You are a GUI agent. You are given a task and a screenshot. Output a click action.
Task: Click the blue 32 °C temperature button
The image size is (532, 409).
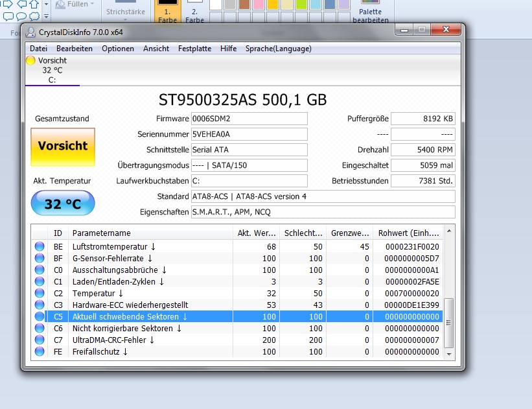pos(63,203)
